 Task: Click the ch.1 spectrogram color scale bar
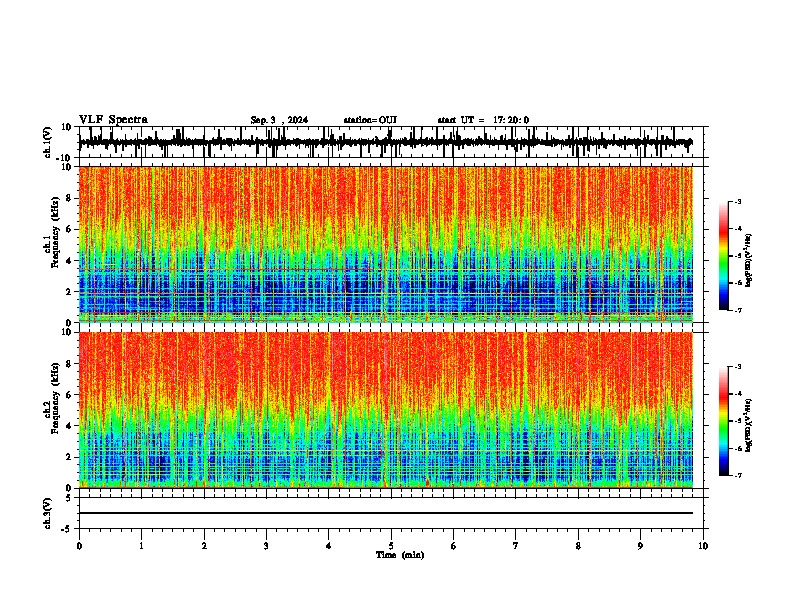point(724,256)
